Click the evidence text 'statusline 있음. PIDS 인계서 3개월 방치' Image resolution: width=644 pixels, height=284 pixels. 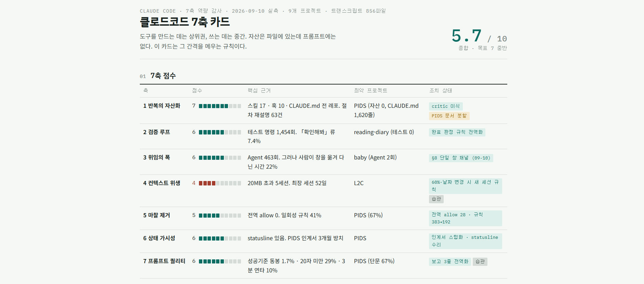pyautogui.click(x=295, y=238)
